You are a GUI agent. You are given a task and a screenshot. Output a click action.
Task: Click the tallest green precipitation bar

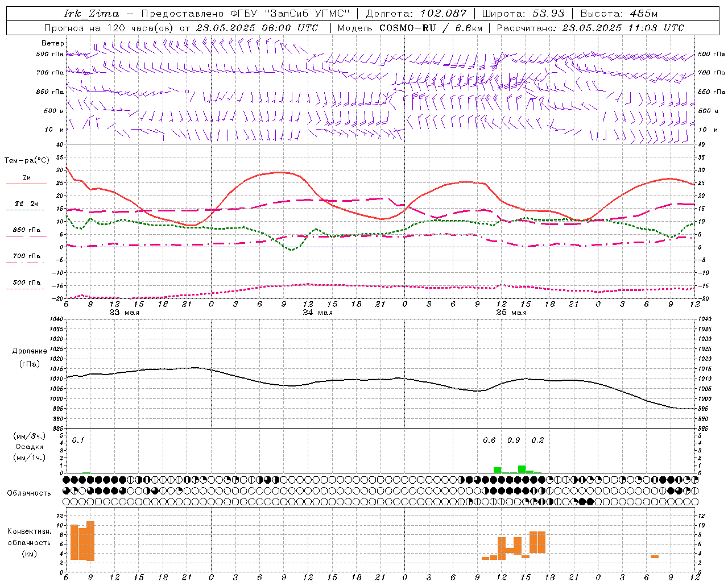pos(522,469)
